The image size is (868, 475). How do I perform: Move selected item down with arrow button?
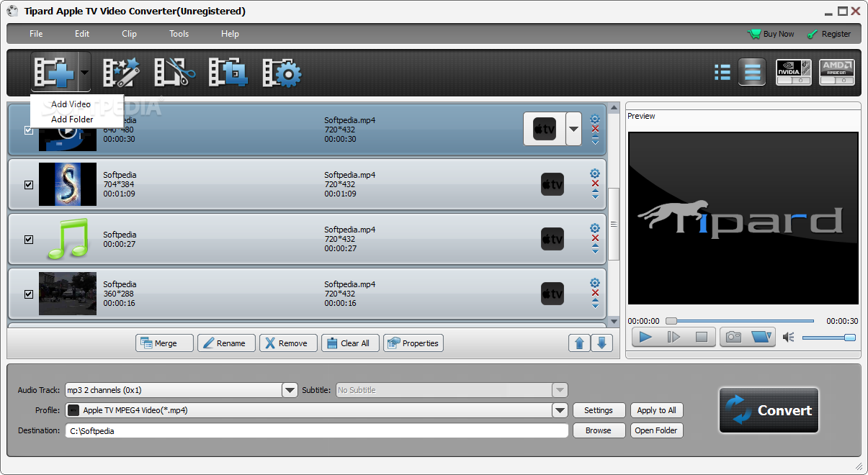(x=602, y=343)
